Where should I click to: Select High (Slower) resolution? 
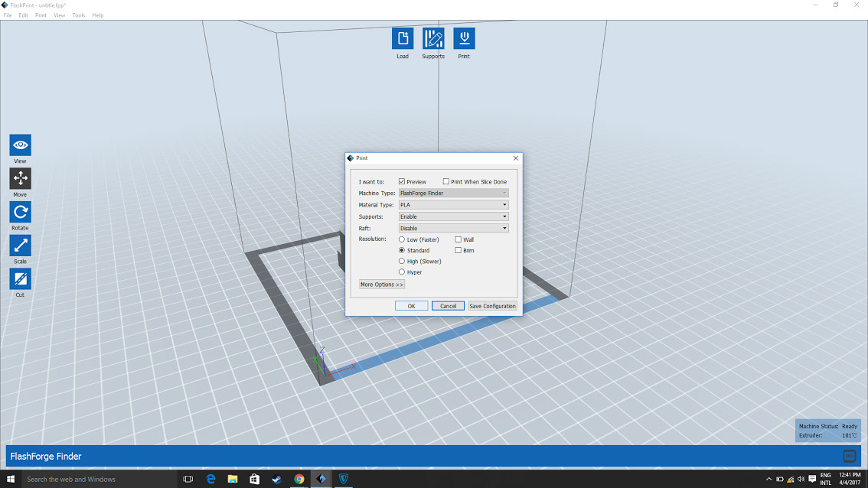click(x=402, y=261)
